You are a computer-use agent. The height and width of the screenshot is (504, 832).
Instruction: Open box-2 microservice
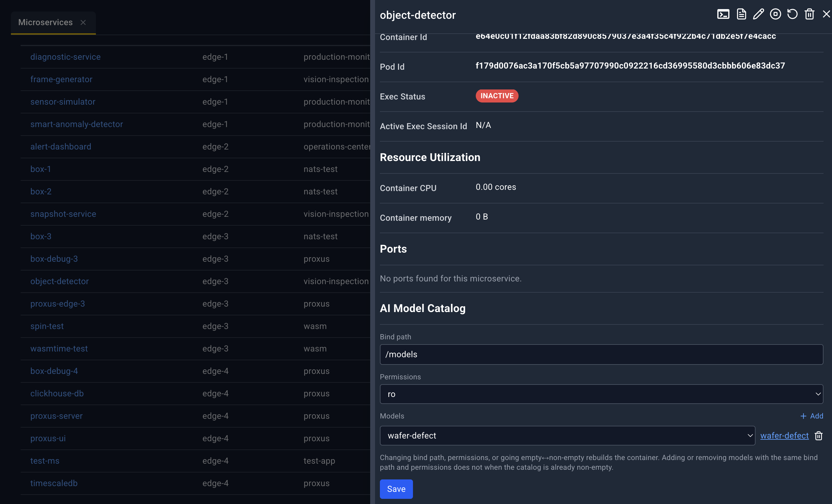click(x=41, y=191)
